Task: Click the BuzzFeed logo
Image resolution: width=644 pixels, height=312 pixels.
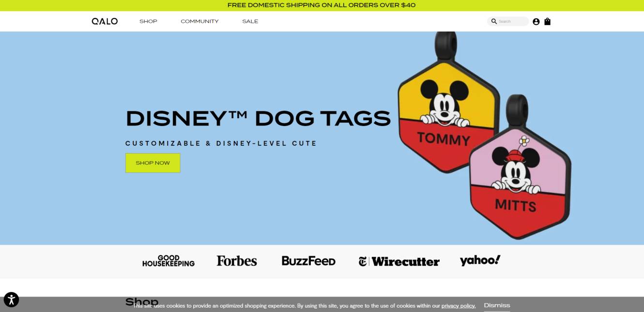Action: [x=308, y=261]
